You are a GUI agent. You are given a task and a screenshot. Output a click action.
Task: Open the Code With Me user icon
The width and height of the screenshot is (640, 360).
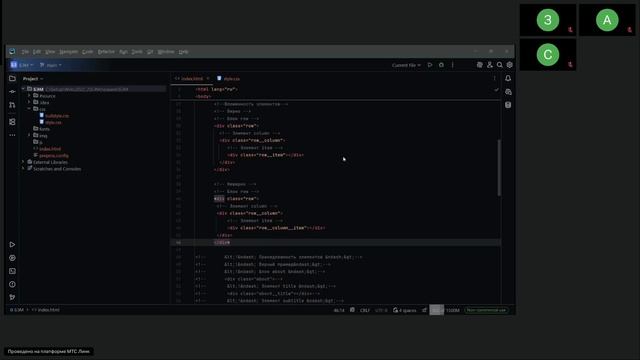coord(490,65)
